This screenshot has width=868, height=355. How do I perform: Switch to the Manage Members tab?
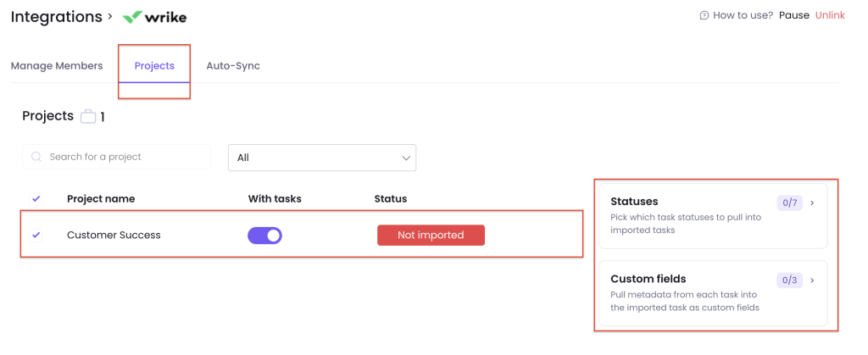(x=57, y=66)
